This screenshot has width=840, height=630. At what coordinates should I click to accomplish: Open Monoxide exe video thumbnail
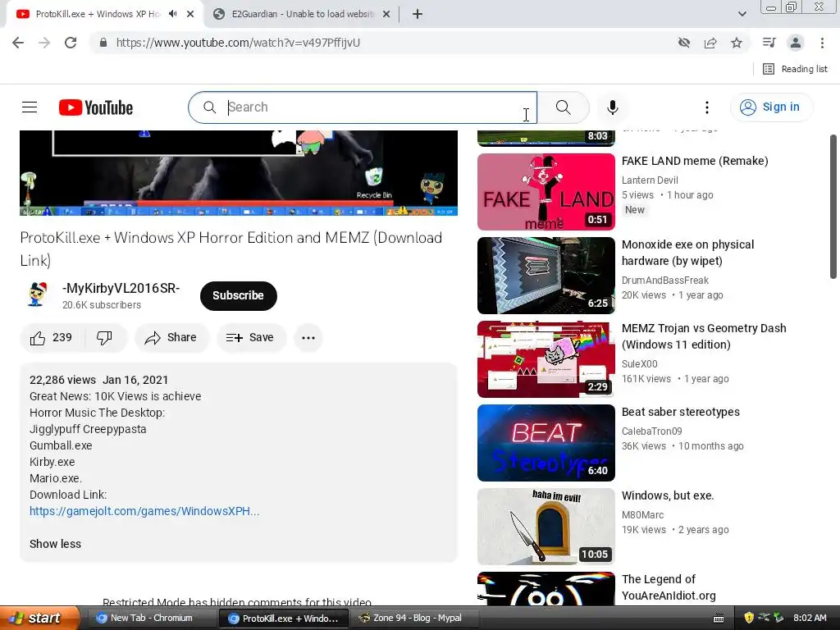click(x=546, y=276)
